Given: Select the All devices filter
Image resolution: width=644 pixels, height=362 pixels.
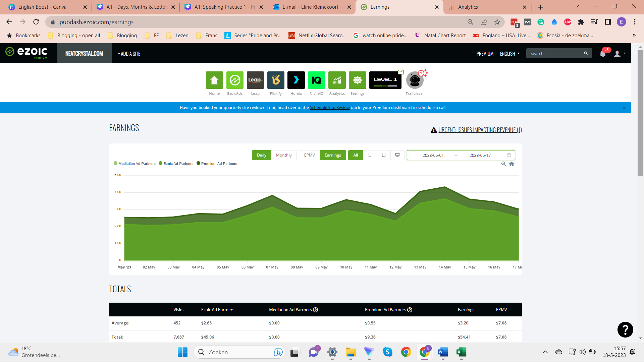Looking at the screenshot, I should pyautogui.click(x=356, y=155).
